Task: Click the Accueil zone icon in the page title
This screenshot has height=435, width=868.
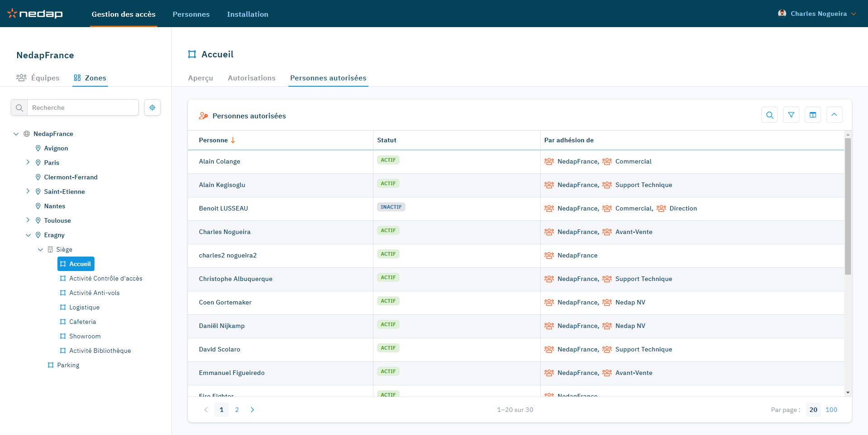Action: 192,54
